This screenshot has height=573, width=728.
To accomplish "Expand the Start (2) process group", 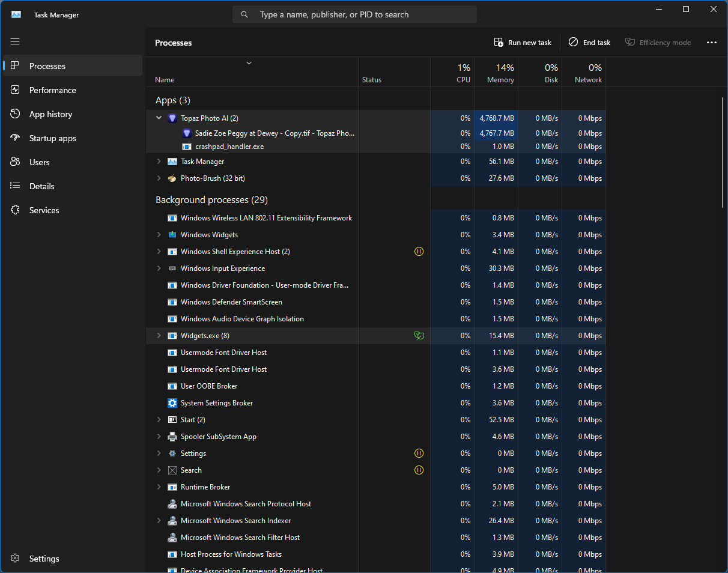I will [159, 420].
